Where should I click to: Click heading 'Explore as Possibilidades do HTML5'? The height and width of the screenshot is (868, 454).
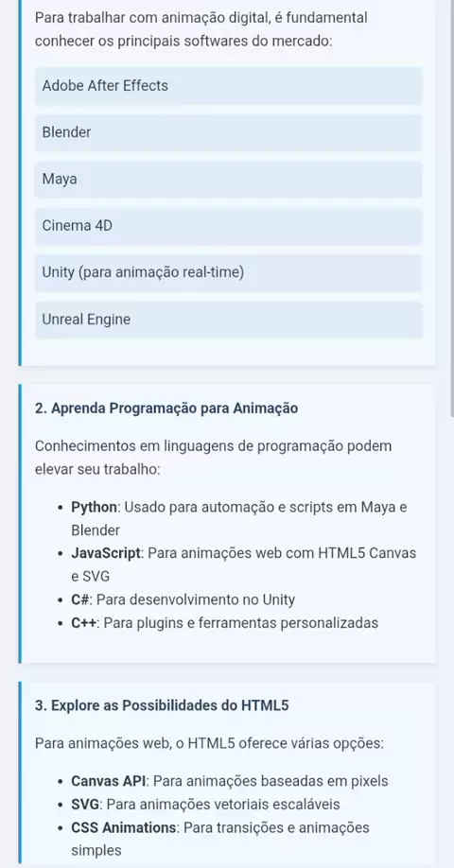162,705
